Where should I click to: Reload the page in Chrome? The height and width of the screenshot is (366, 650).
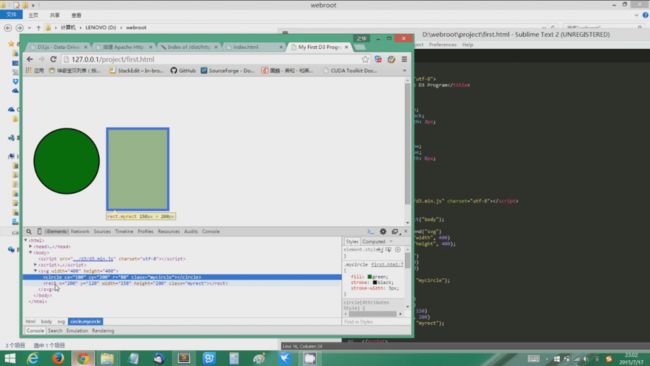point(53,59)
